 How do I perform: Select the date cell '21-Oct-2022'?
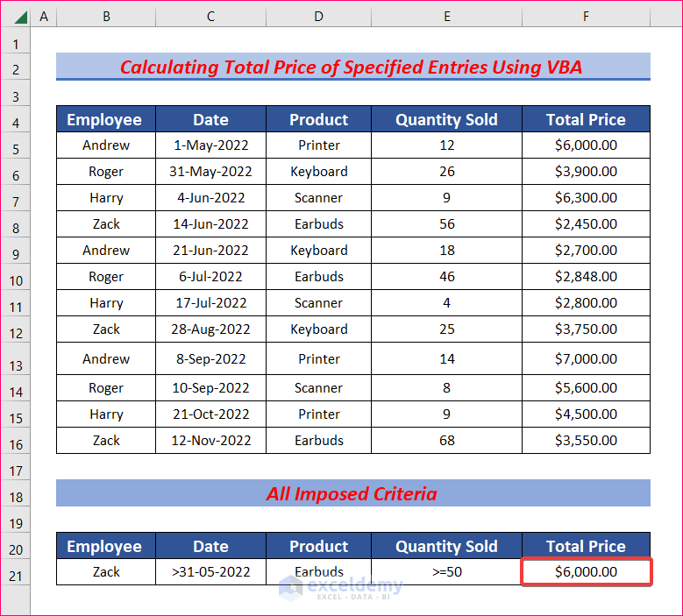(x=210, y=414)
